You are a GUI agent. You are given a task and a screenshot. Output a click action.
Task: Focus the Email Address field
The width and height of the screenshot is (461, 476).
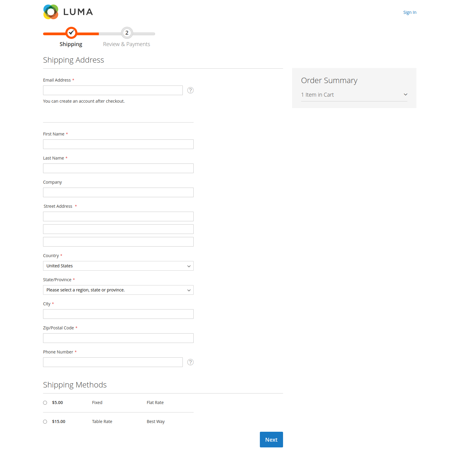coord(113,90)
